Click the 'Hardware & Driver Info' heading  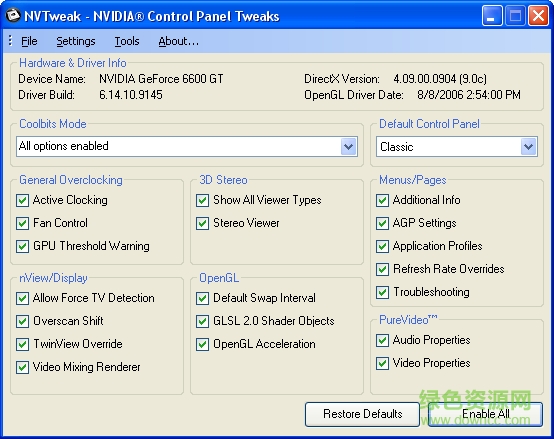[x=72, y=63]
